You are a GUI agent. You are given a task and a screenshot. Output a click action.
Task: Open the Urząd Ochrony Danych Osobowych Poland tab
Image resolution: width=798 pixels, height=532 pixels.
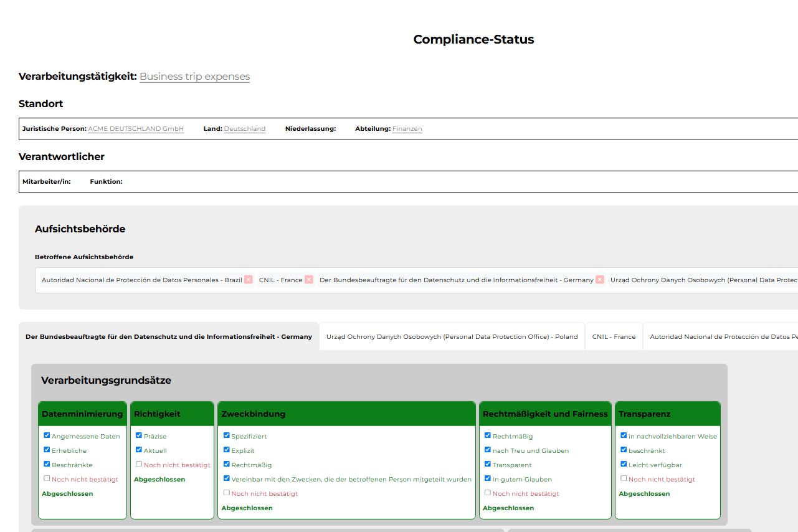(x=451, y=336)
